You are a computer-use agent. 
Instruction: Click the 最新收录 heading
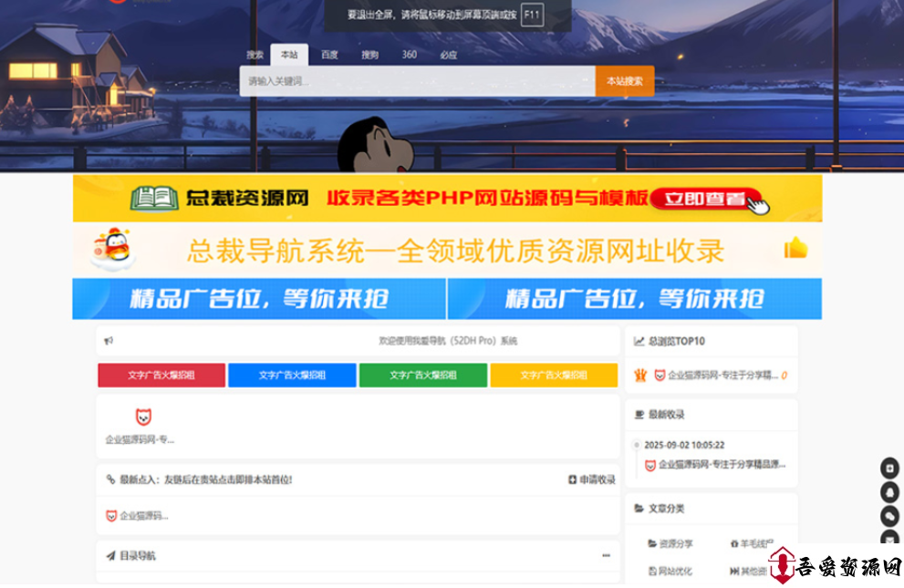[667, 414]
